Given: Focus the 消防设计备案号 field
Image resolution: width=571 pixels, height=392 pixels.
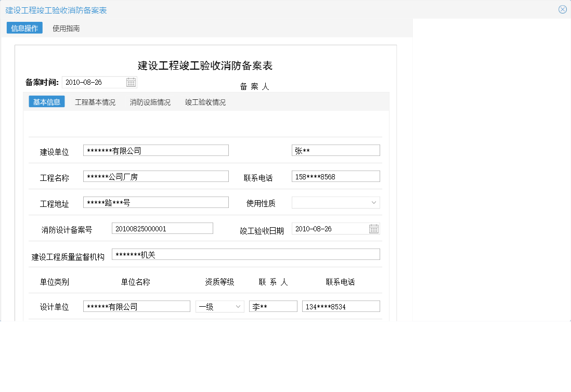Looking at the screenshot, I should [x=162, y=228].
